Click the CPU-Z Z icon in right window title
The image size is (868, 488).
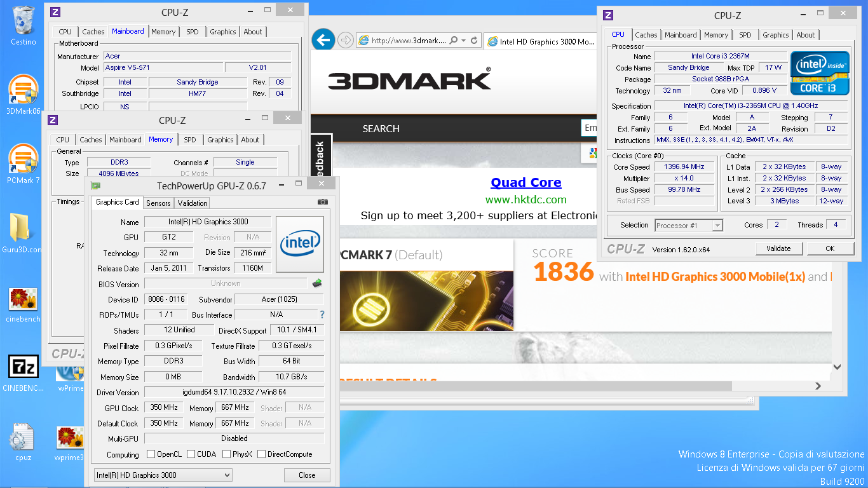pyautogui.click(x=608, y=15)
